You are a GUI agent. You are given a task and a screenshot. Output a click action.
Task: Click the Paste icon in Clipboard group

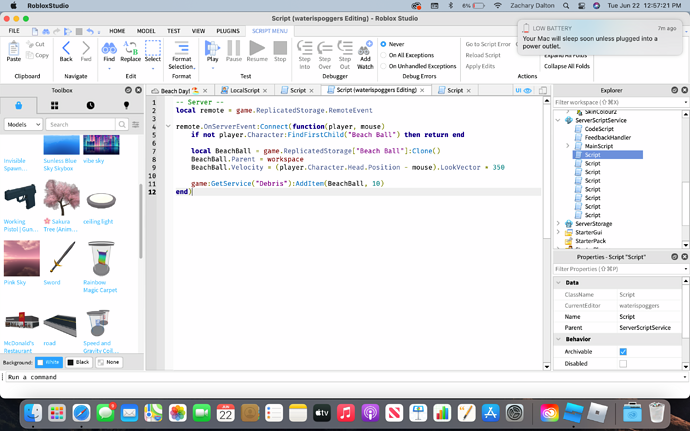pyautogui.click(x=14, y=48)
